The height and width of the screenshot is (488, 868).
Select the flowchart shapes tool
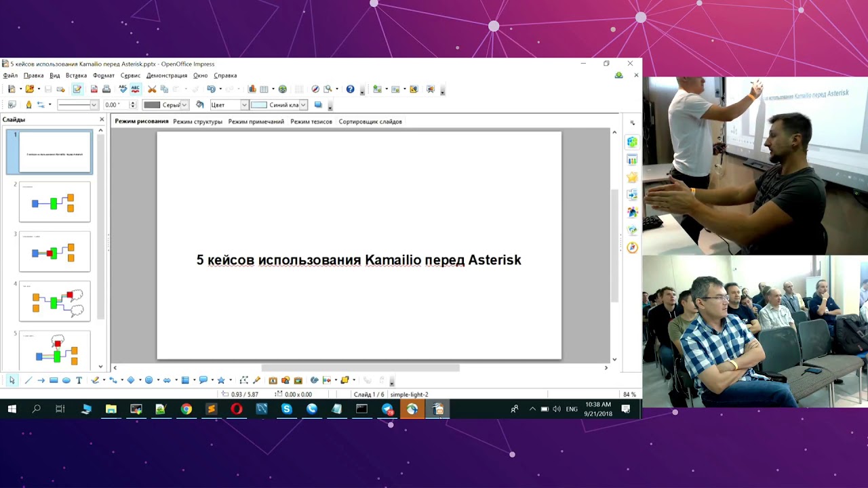click(x=185, y=380)
